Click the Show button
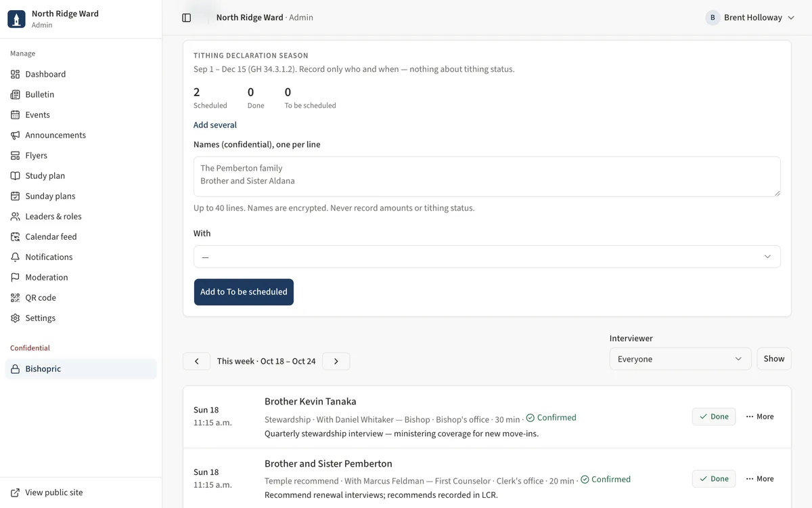 [x=774, y=359]
